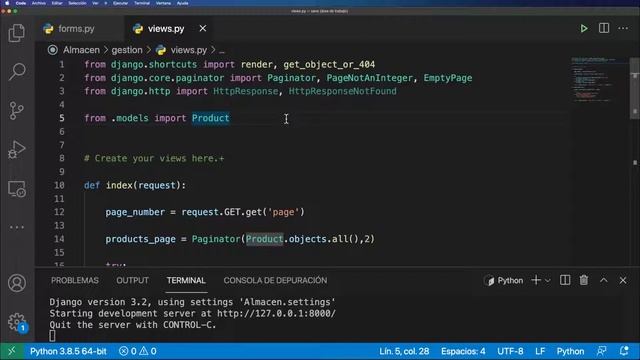Click the EmptyPage import name

(x=448, y=78)
